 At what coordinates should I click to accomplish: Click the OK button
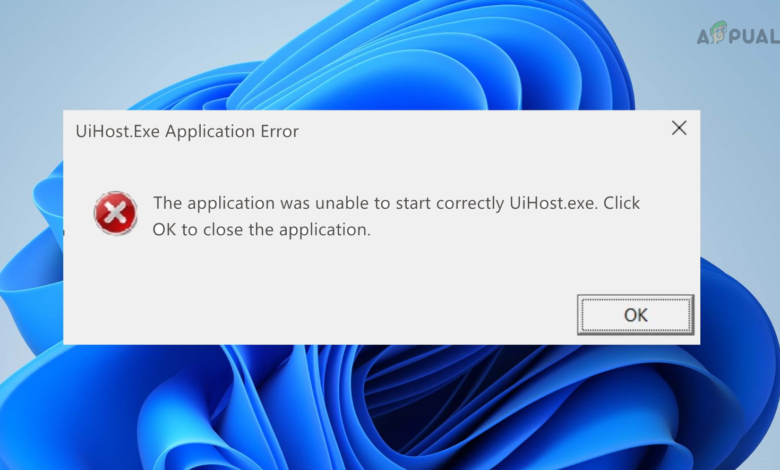635,315
